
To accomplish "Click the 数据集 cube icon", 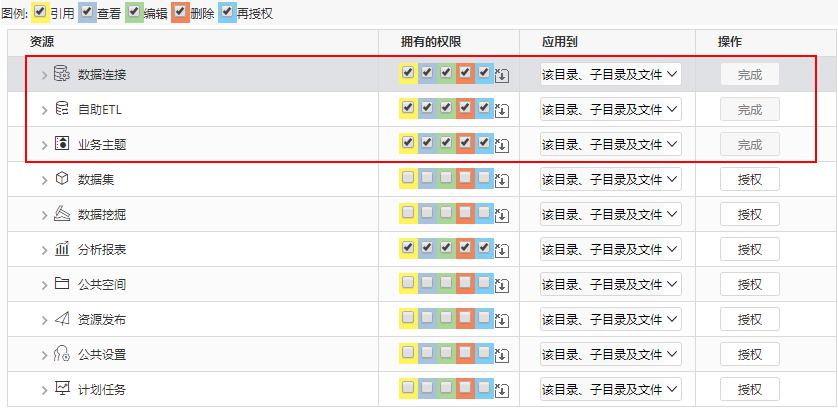I will [x=62, y=179].
